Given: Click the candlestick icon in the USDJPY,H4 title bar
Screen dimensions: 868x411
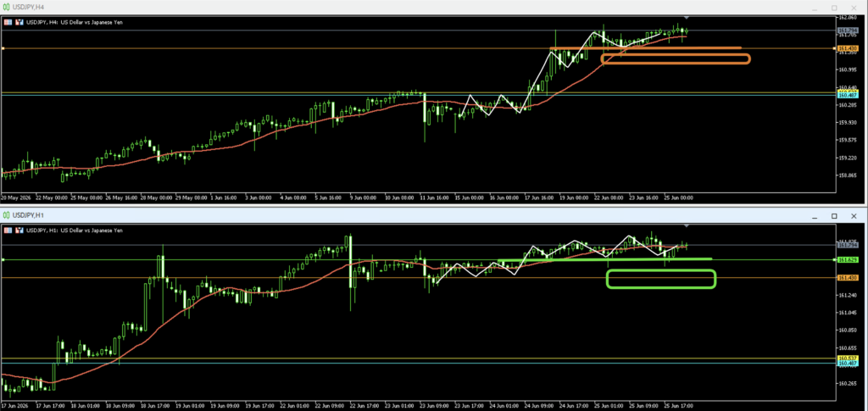Looking at the screenshot, I should pos(6,7).
